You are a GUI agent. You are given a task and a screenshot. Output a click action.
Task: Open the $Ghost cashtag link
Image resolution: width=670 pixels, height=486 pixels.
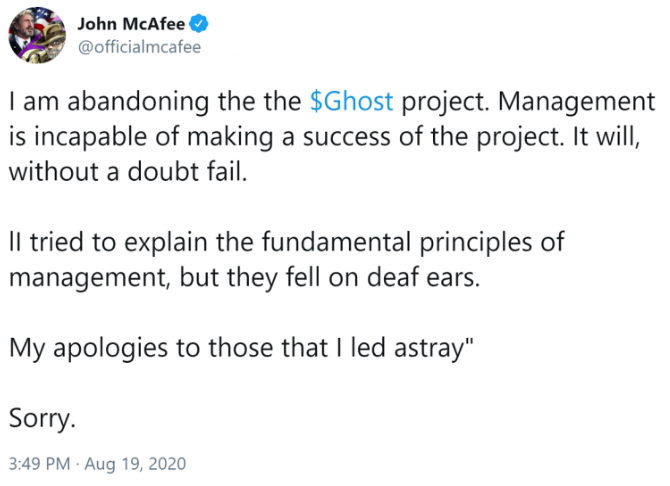tap(351, 101)
